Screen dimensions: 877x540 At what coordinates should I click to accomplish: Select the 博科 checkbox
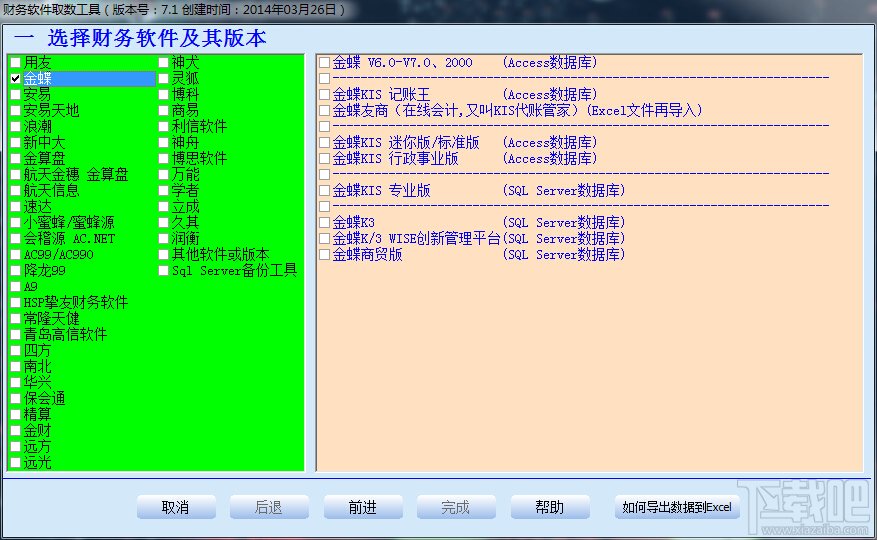pyautogui.click(x=163, y=95)
